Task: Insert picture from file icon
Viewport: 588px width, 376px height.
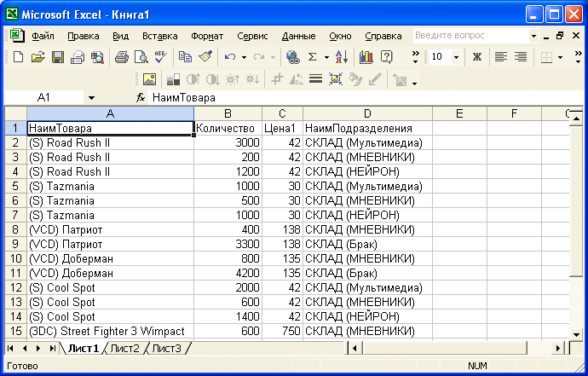Action: pos(150,79)
